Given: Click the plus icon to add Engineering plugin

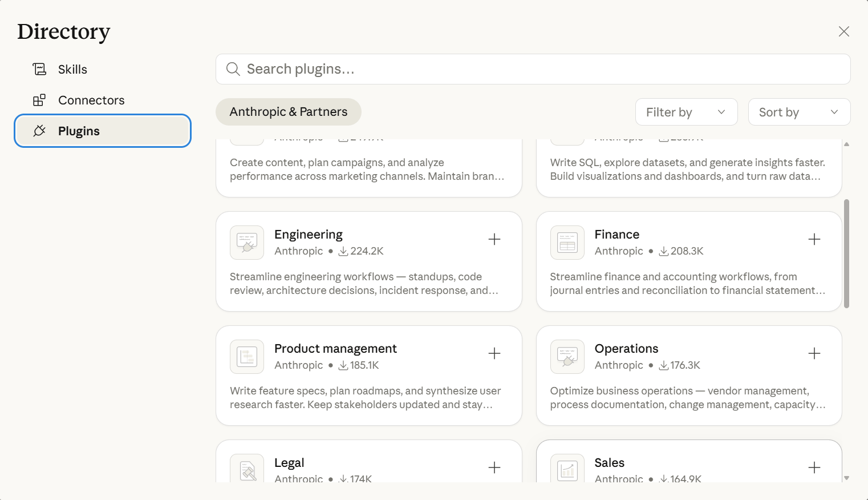Looking at the screenshot, I should tap(494, 239).
